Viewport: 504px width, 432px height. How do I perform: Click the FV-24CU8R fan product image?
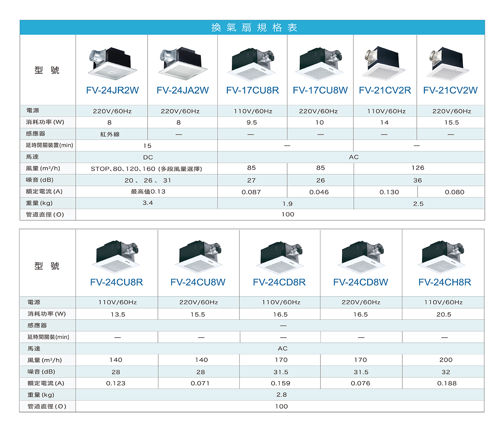116,257
